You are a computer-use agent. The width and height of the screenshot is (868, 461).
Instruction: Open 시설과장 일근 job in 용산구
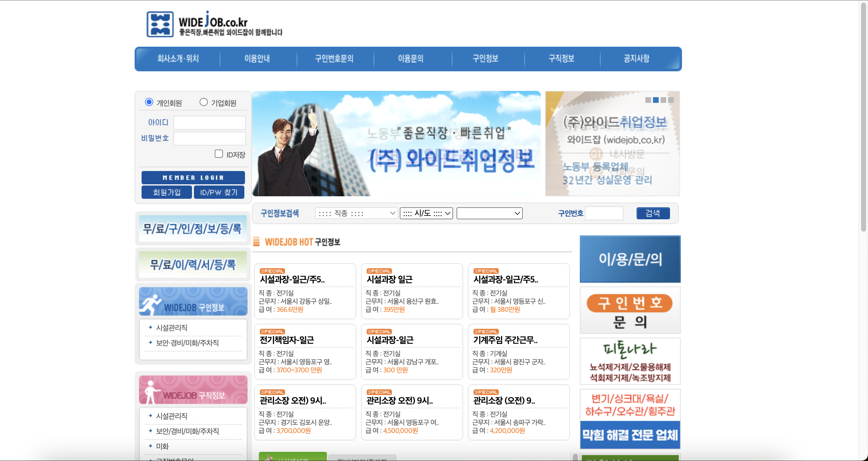(412, 291)
